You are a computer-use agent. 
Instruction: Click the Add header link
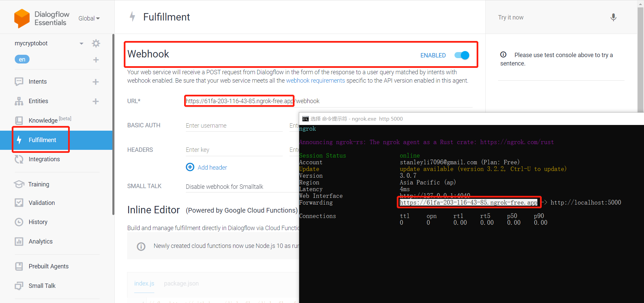pos(212,168)
